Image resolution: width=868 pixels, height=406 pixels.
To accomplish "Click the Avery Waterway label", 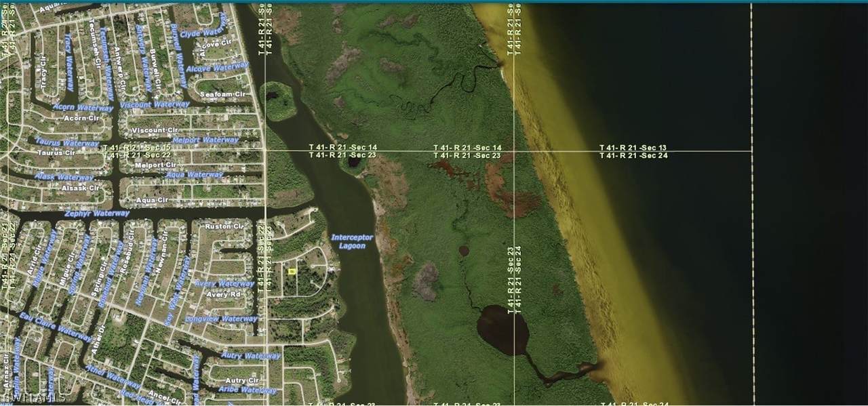I will click(224, 283).
